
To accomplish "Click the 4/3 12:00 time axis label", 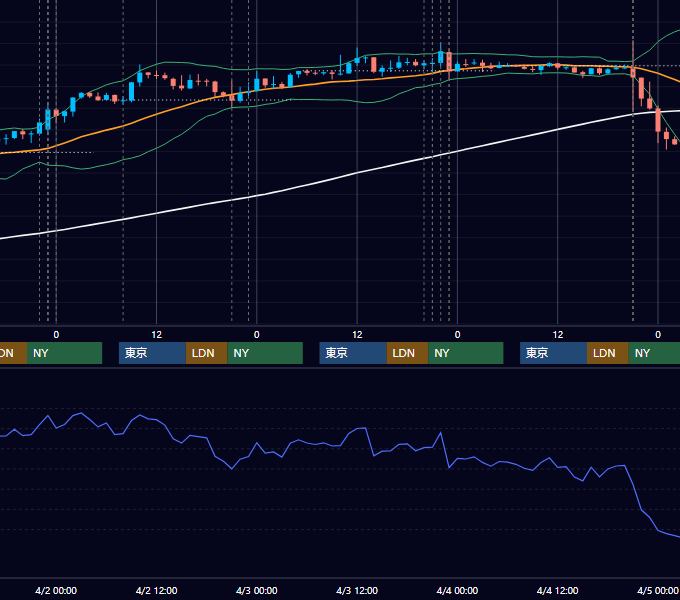I will click(x=357, y=590).
